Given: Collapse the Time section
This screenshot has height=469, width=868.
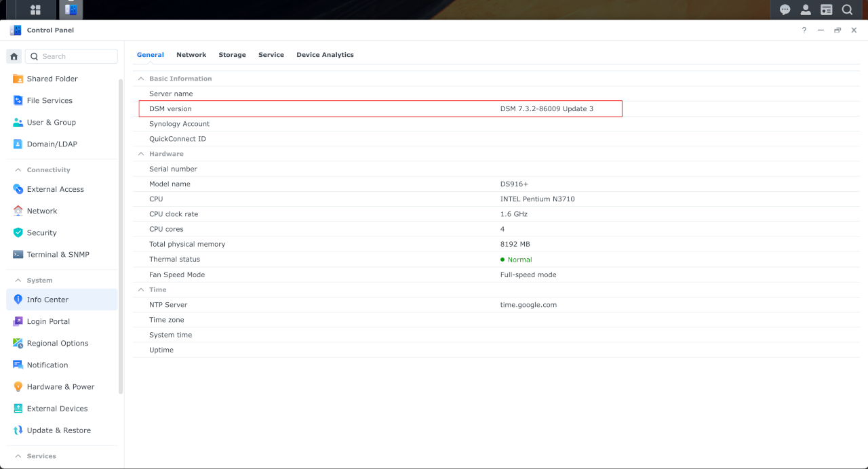Looking at the screenshot, I should point(141,289).
